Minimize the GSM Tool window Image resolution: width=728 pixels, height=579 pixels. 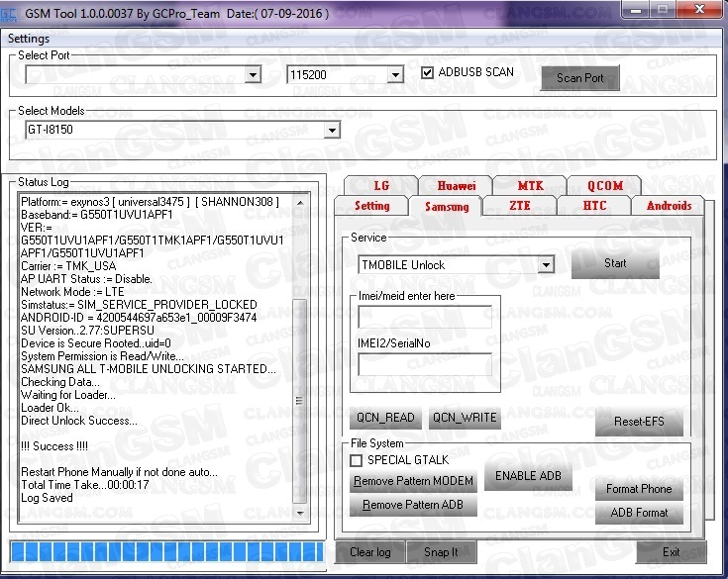click(636, 10)
